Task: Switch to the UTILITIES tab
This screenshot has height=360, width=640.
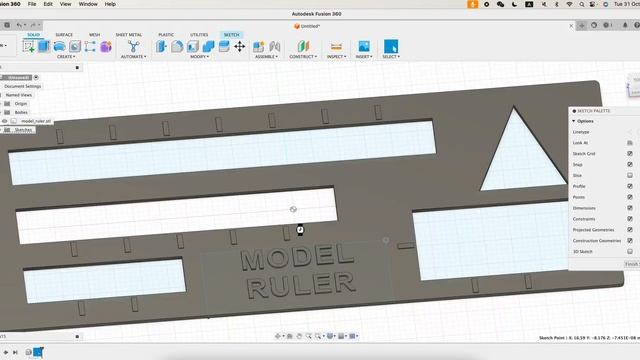Action: point(199,35)
